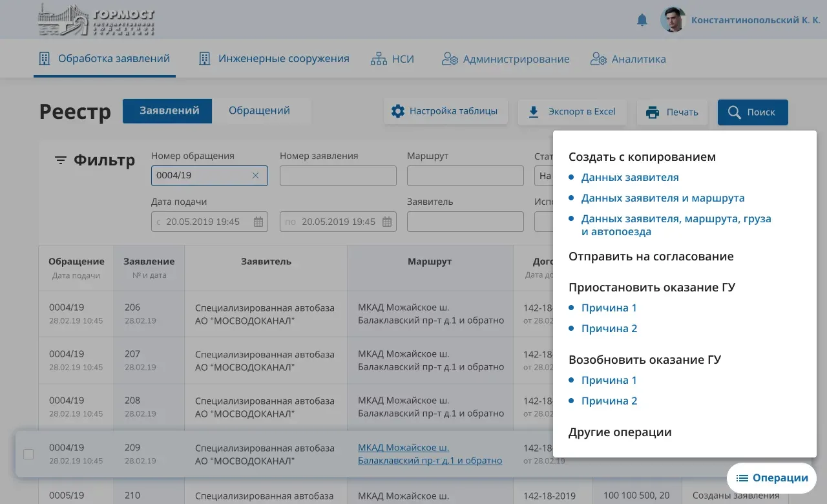Clear the Номер обращения field with X
This screenshot has height=504, width=827.
(x=255, y=175)
